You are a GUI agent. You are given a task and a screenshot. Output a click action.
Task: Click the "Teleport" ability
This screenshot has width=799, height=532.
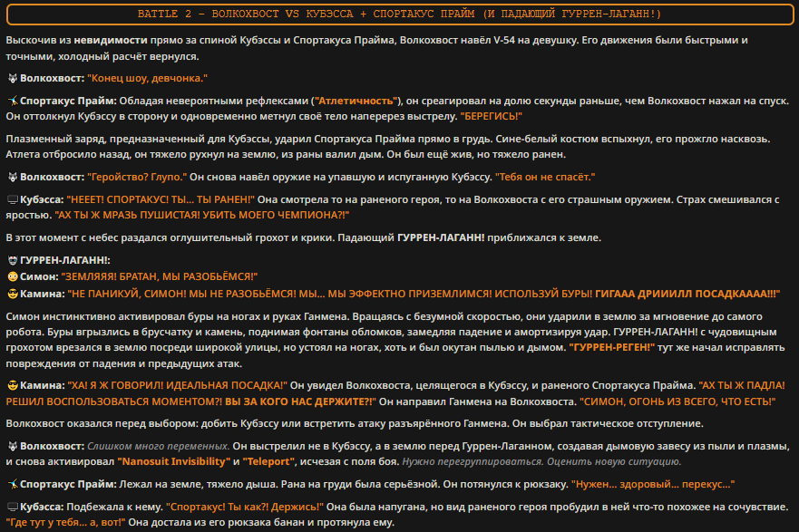(x=268, y=461)
